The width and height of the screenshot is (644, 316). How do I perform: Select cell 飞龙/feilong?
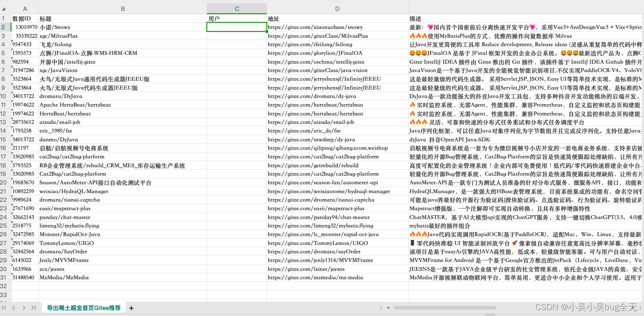pyautogui.click(x=123, y=45)
